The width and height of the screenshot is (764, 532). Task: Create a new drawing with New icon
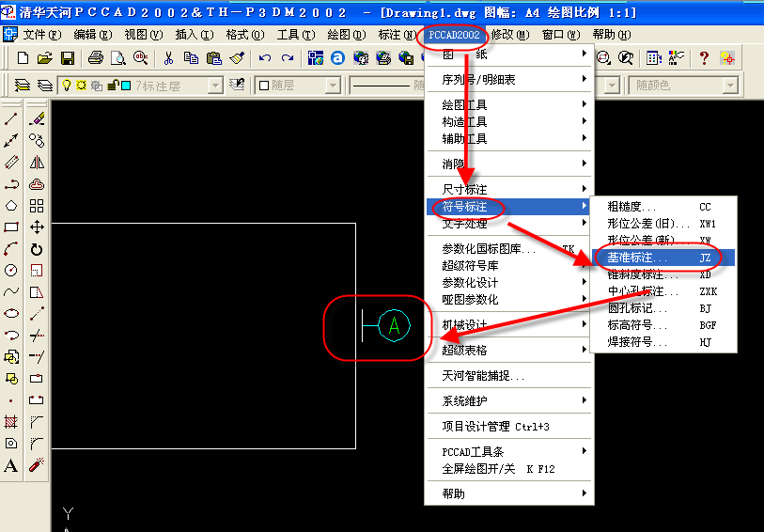click(x=23, y=58)
